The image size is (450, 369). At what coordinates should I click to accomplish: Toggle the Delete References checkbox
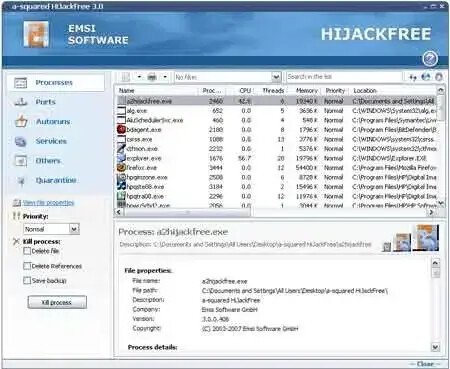coord(27,266)
